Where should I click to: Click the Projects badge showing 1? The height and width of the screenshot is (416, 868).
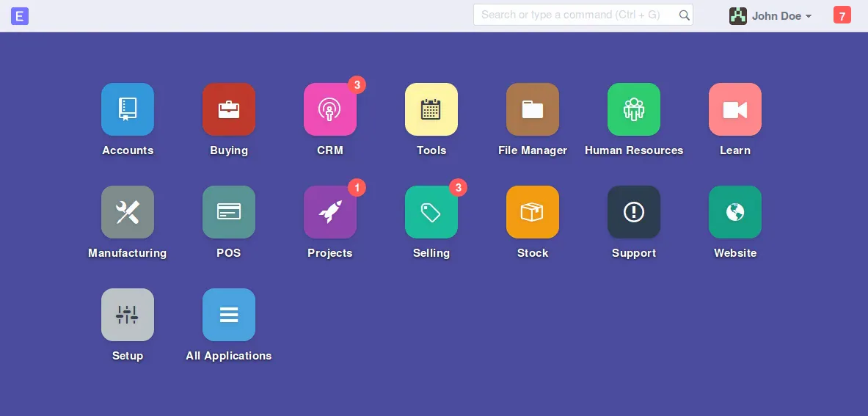pyautogui.click(x=357, y=188)
